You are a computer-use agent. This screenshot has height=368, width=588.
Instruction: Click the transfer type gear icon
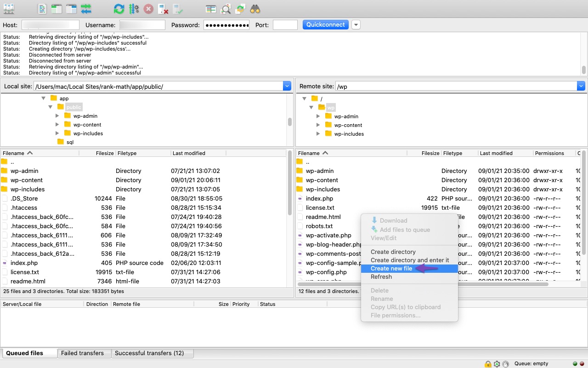click(x=497, y=364)
